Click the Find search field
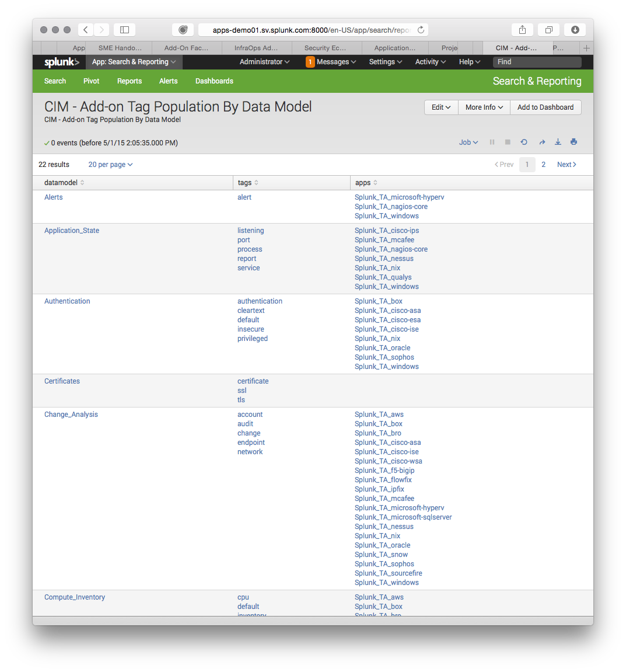This screenshot has height=672, width=626. coord(537,62)
